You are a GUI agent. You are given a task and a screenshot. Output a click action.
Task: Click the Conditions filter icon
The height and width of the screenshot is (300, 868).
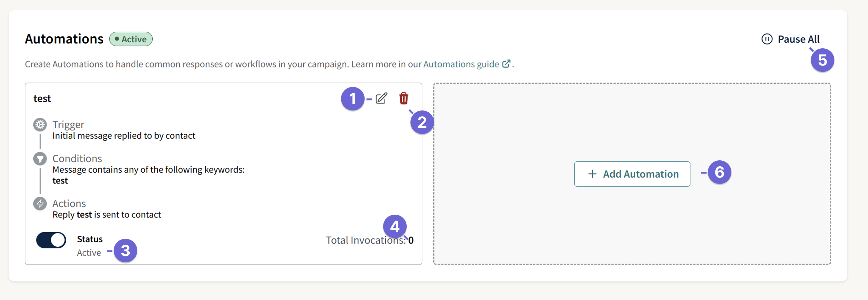coord(40,158)
